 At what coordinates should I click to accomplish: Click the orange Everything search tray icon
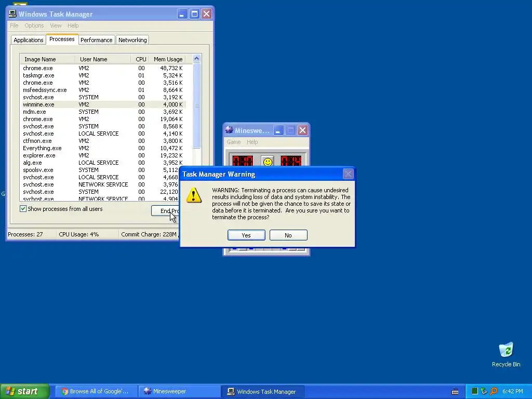494,391
